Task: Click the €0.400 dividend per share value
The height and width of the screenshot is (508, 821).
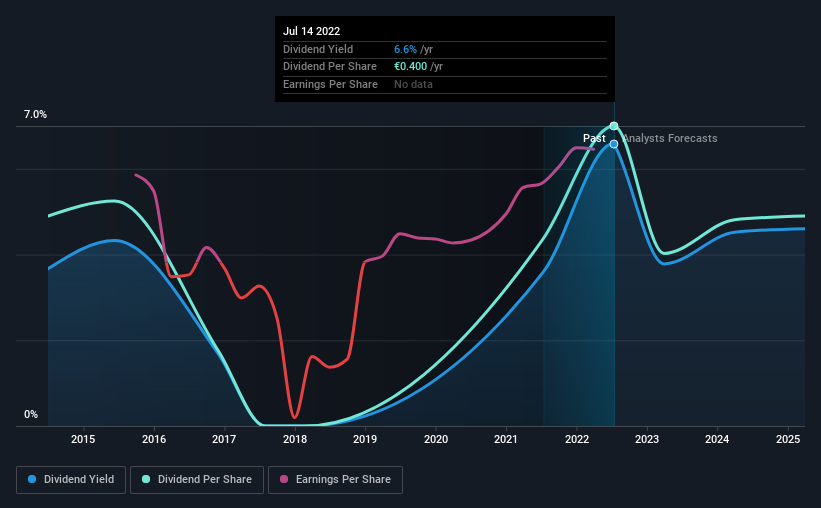Action: [410, 67]
